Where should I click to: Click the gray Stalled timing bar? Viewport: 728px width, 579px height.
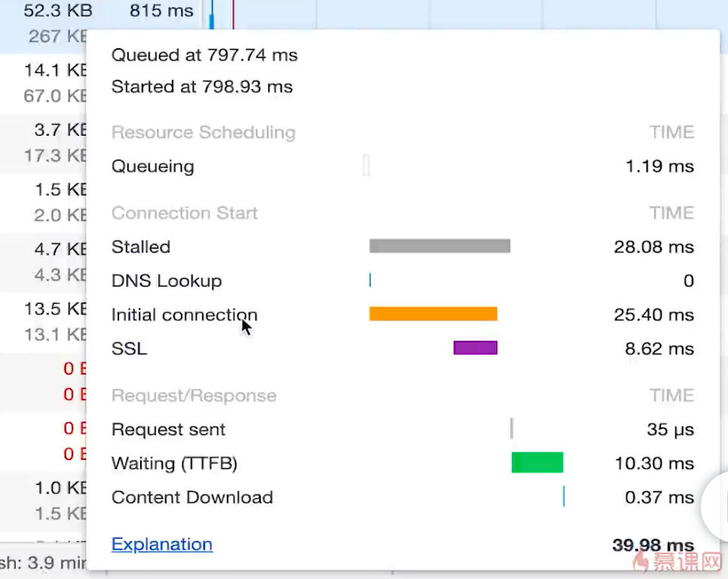pos(439,246)
